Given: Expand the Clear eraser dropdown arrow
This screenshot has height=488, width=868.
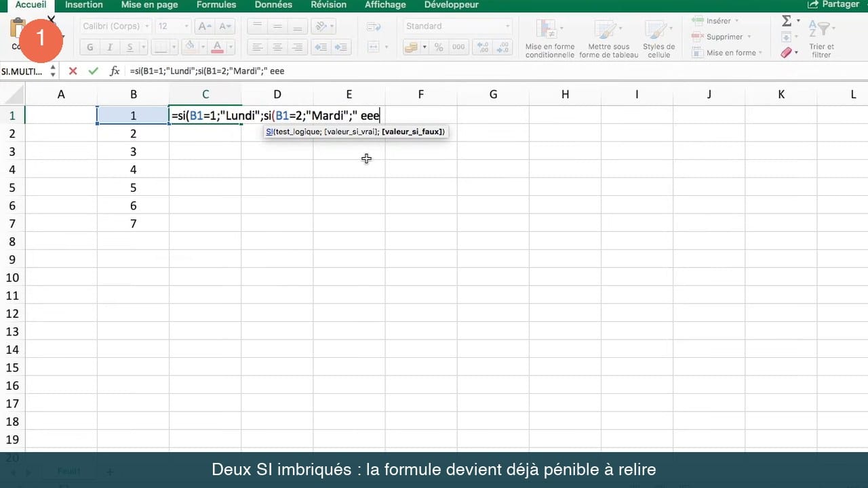Looking at the screenshot, I should 797,52.
